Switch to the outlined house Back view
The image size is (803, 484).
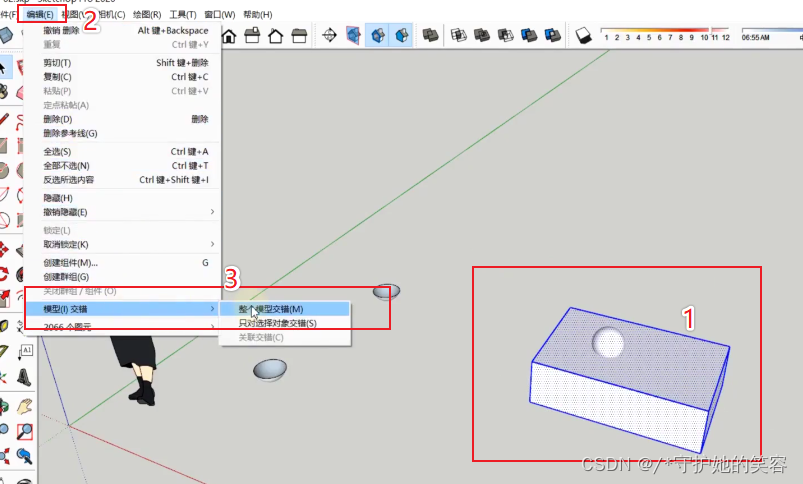pyautogui.click(x=276, y=36)
